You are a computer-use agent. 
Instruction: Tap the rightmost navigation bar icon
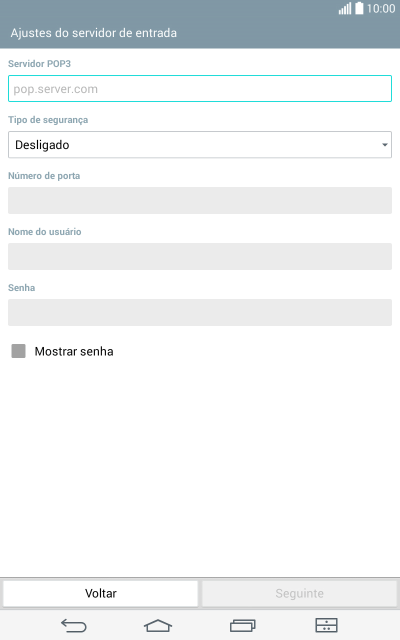click(x=326, y=625)
